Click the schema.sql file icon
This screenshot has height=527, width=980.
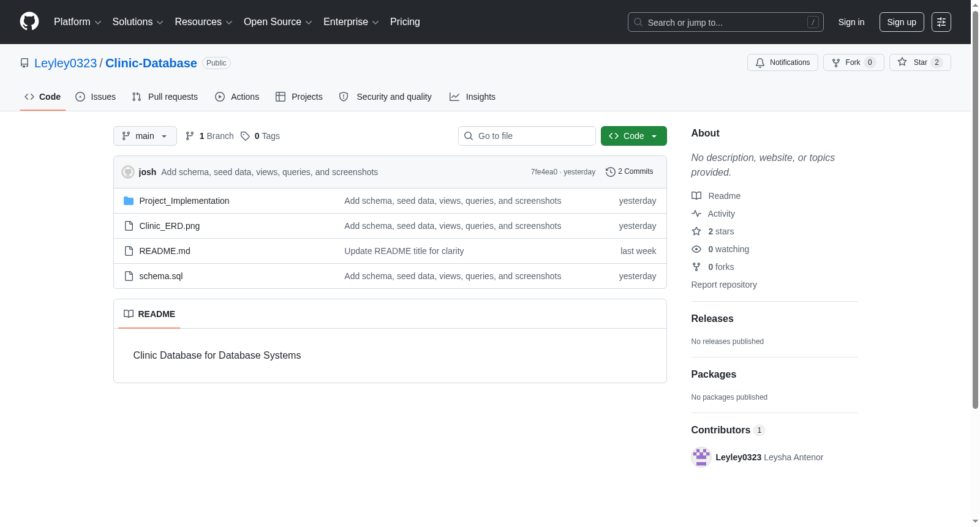[x=129, y=276]
